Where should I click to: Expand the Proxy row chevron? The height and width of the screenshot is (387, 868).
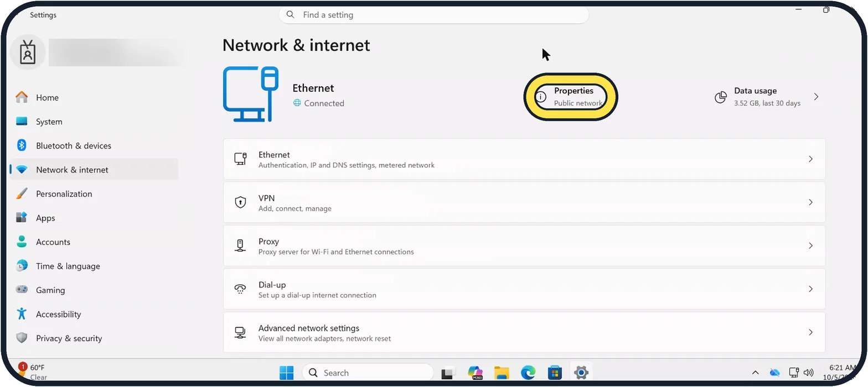coord(810,245)
